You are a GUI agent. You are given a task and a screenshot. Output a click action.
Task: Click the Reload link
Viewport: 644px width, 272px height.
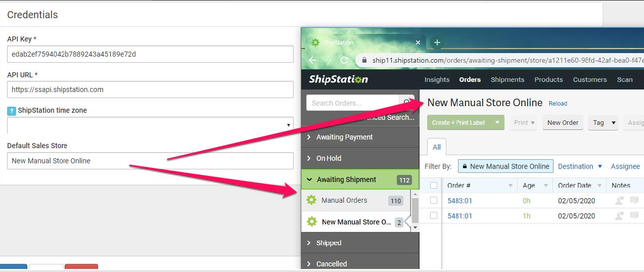point(558,104)
